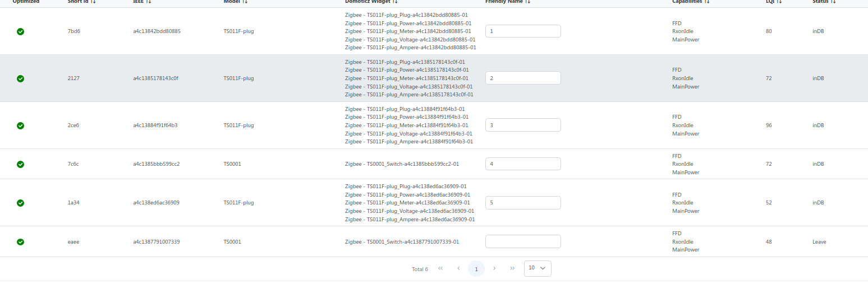Click short id eaee
The width and height of the screenshot is (868, 284).
pyautogui.click(x=74, y=242)
